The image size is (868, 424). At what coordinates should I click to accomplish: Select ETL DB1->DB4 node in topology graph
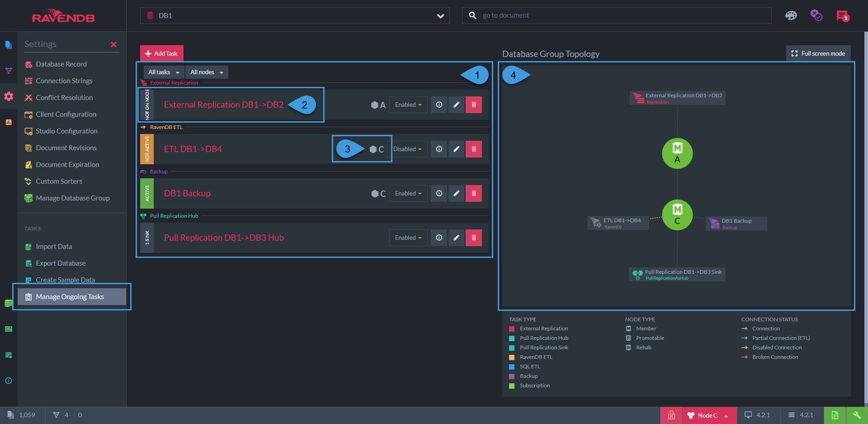pos(618,223)
